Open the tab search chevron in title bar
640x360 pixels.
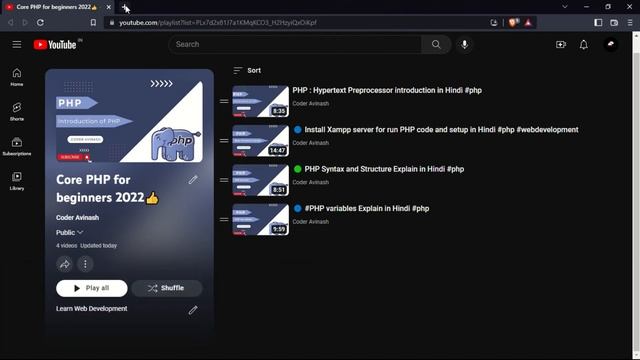click(565, 7)
